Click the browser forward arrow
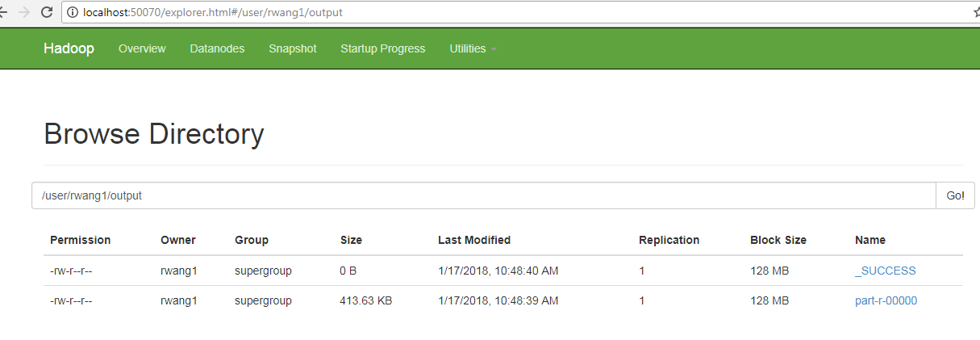980x340 pixels. (x=24, y=12)
